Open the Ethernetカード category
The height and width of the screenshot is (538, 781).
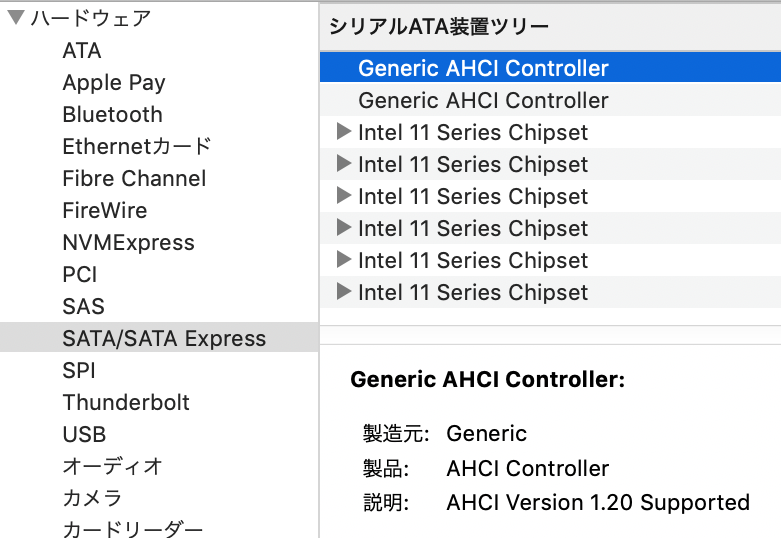137,146
